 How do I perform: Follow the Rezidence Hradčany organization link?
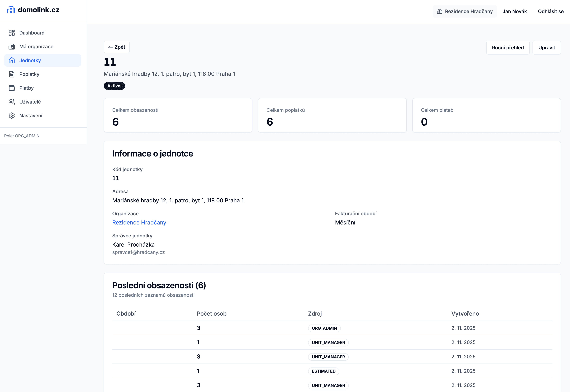pyautogui.click(x=139, y=222)
